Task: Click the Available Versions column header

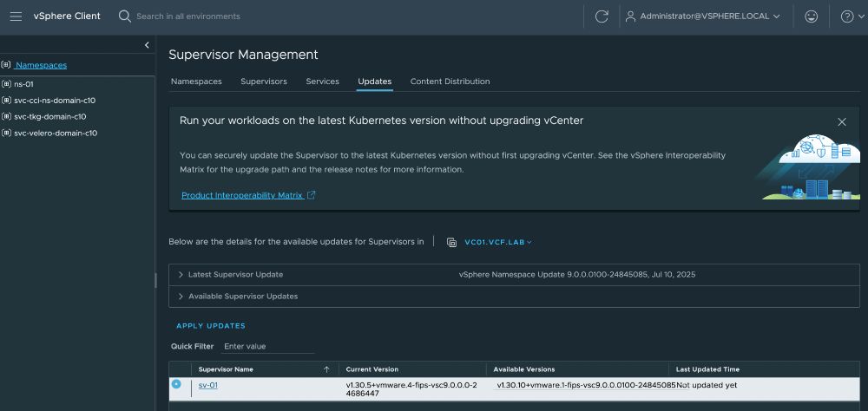Action: point(523,369)
